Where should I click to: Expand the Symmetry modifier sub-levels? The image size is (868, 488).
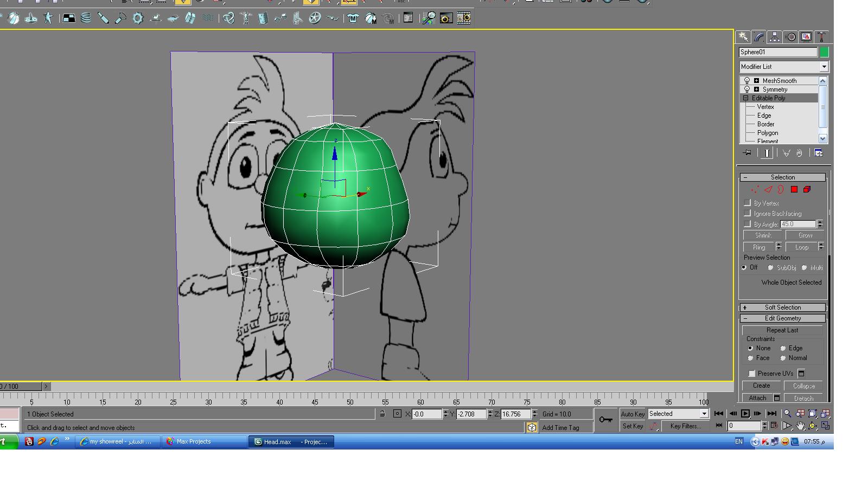[756, 89]
